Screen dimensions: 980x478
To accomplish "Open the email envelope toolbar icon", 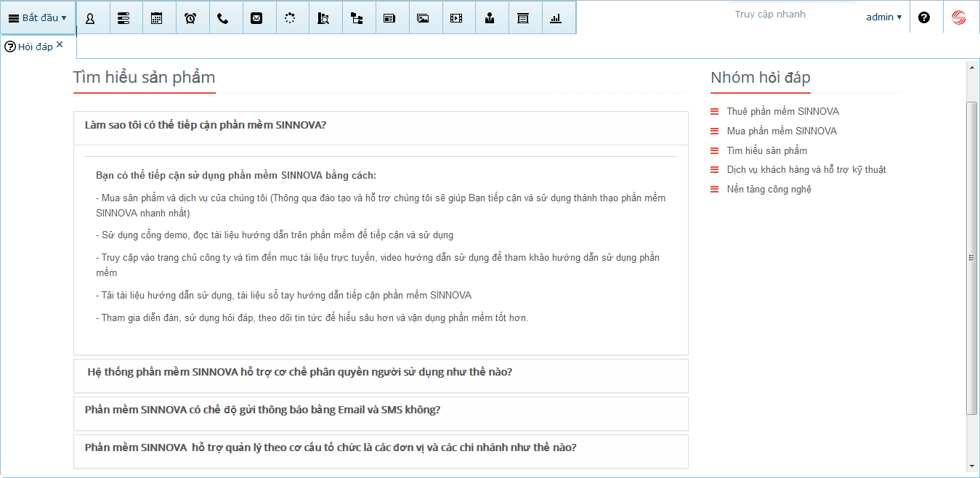I will 256,18.
